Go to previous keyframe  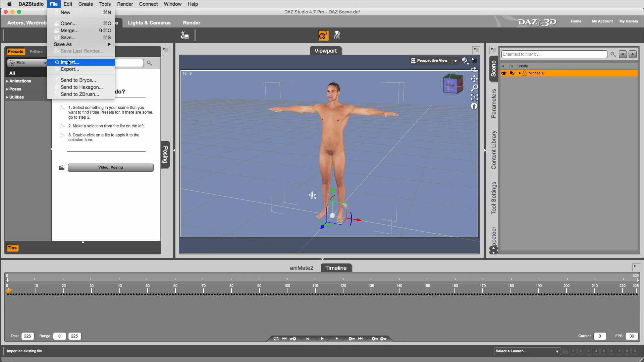(x=293, y=339)
